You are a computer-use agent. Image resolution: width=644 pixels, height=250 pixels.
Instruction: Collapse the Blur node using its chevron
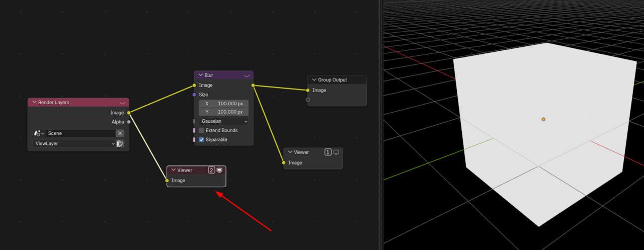[x=201, y=75]
